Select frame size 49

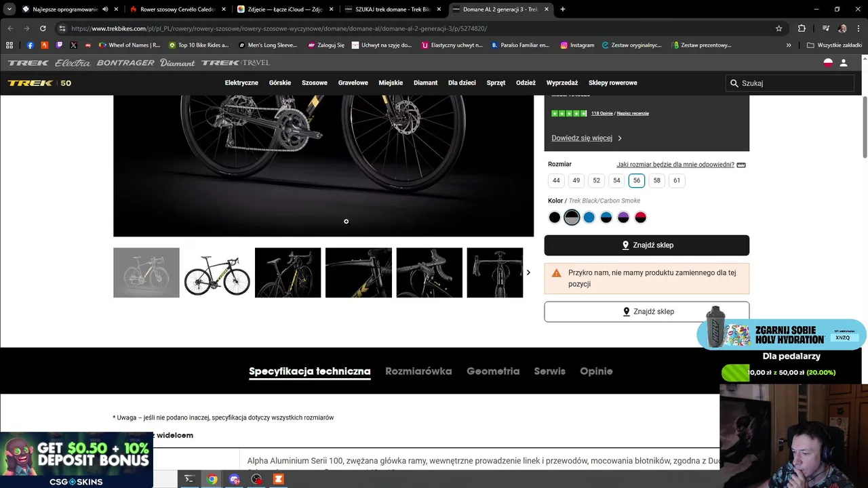tap(576, 180)
